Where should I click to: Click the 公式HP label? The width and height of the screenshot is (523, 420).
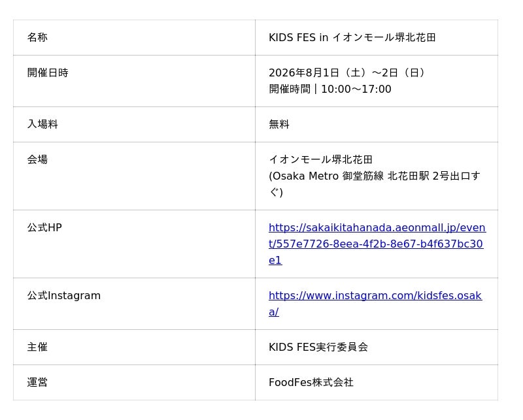coord(44,228)
